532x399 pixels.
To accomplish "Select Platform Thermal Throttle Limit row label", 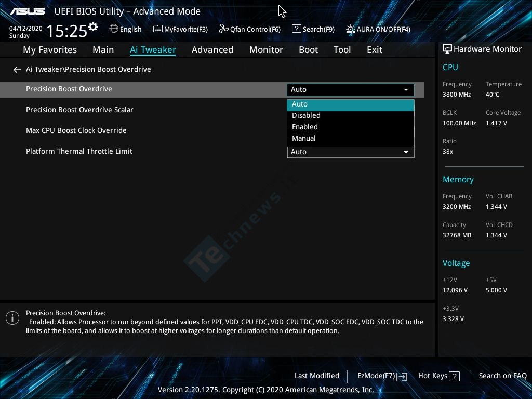I will (x=79, y=151).
